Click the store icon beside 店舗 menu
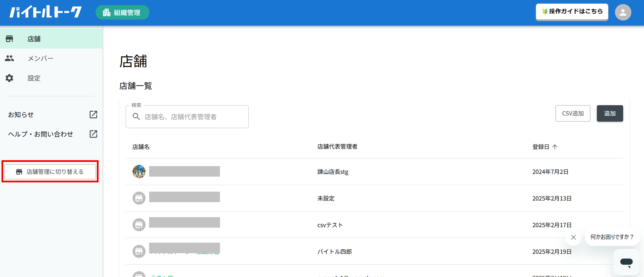644x277 pixels. pyautogui.click(x=9, y=39)
